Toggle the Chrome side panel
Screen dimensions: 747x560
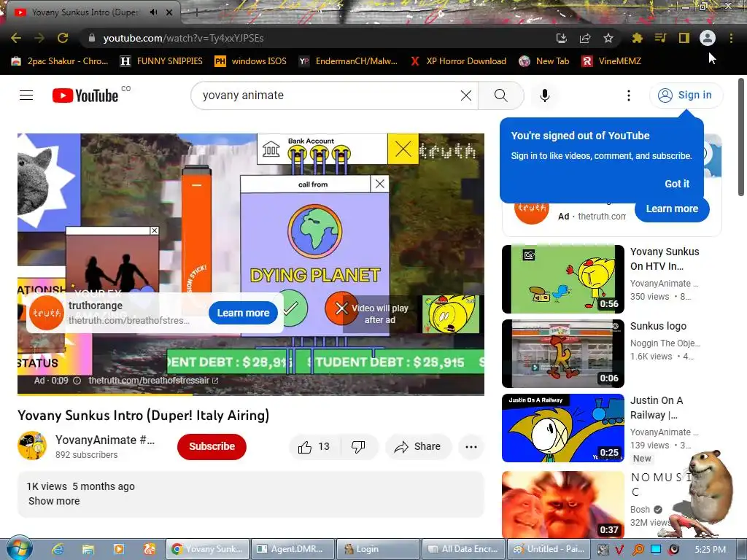(x=684, y=38)
